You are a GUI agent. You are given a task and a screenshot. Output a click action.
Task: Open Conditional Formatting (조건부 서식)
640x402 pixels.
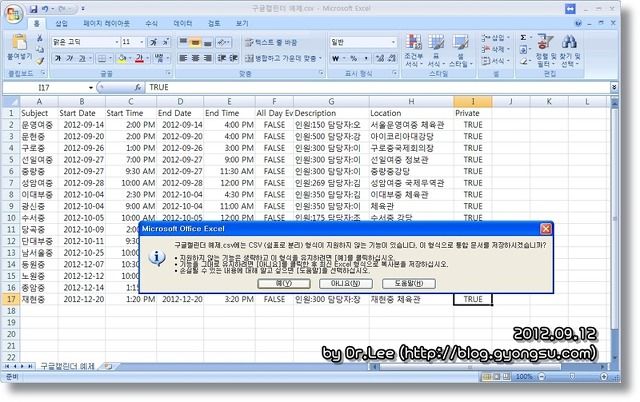(x=413, y=51)
